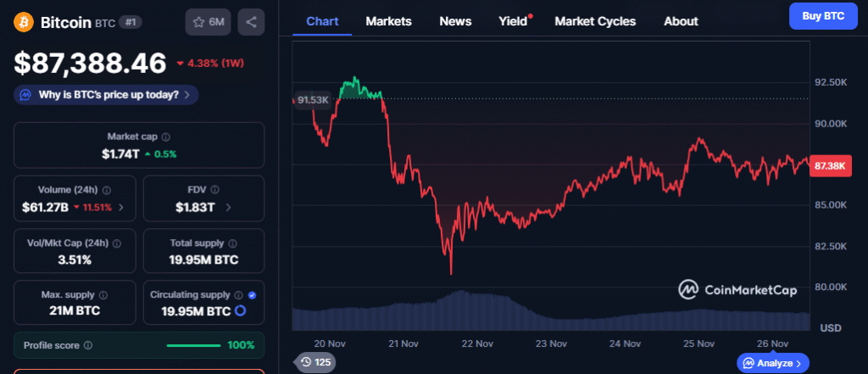Expand the FDV chevron arrow

(x=229, y=208)
